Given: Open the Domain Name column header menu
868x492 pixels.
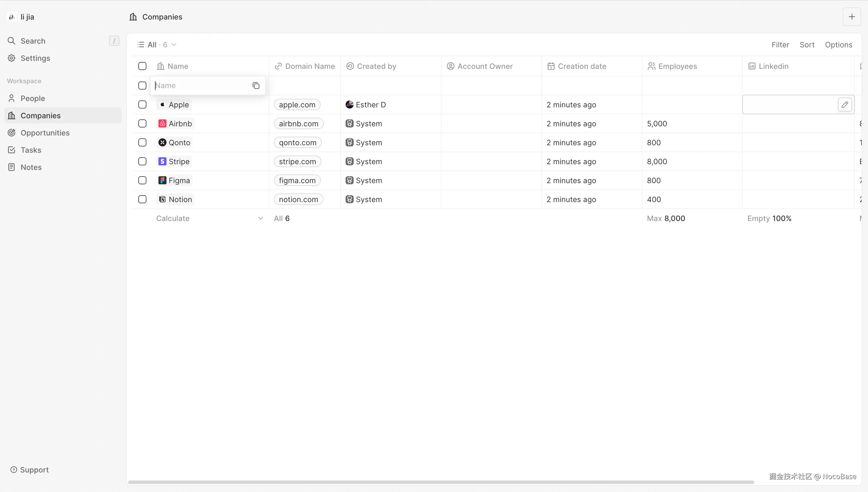Looking at the screenshot, I should tap(305, 66).
